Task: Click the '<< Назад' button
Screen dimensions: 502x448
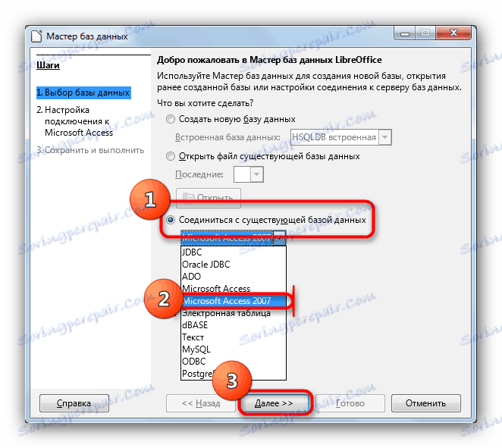Action: point(201,403)
